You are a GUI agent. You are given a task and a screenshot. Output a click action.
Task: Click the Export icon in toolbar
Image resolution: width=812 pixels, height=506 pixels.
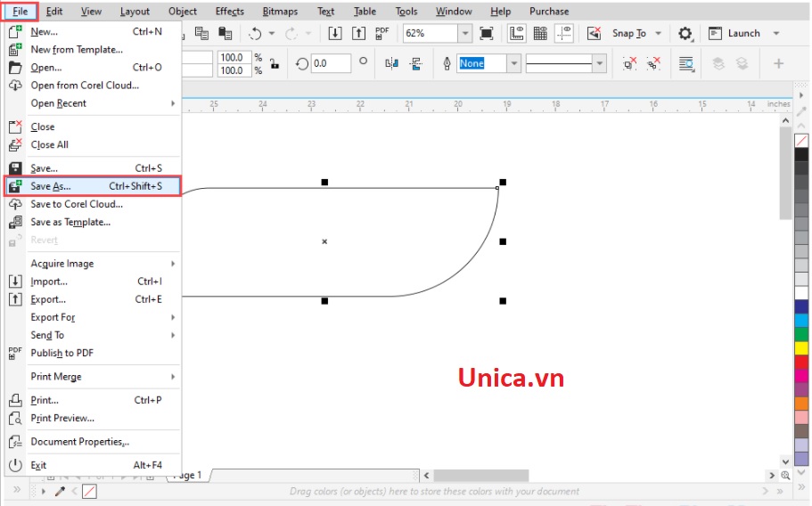point(359,34)
